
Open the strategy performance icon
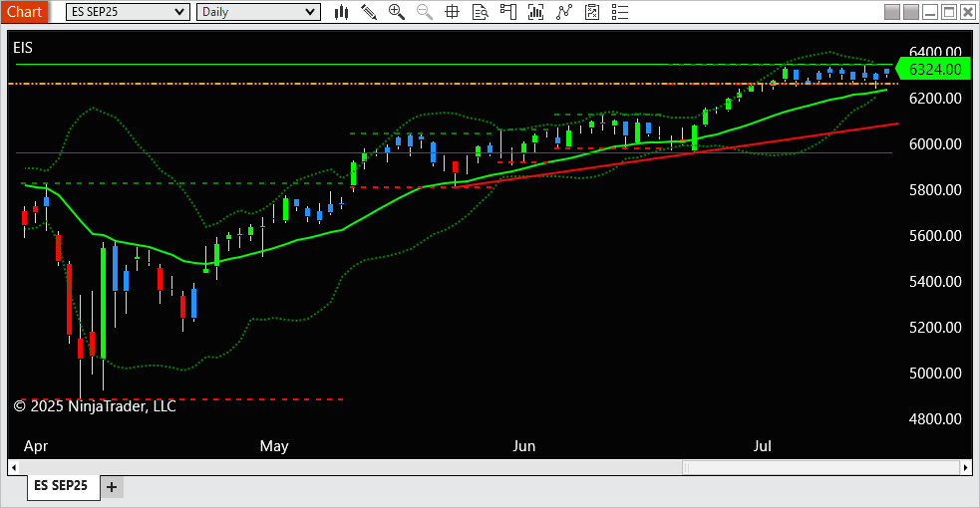[x=592, y=12]
